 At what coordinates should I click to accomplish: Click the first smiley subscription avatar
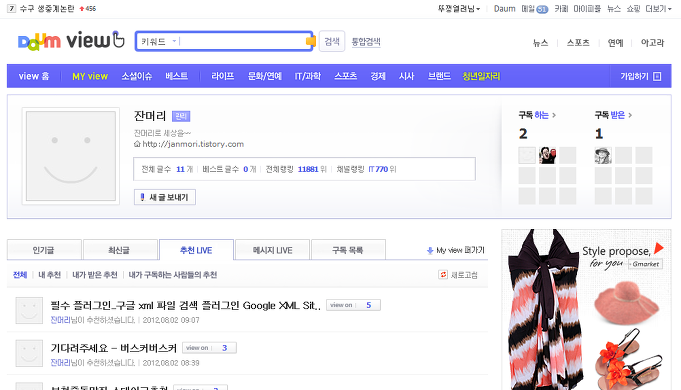527,155
